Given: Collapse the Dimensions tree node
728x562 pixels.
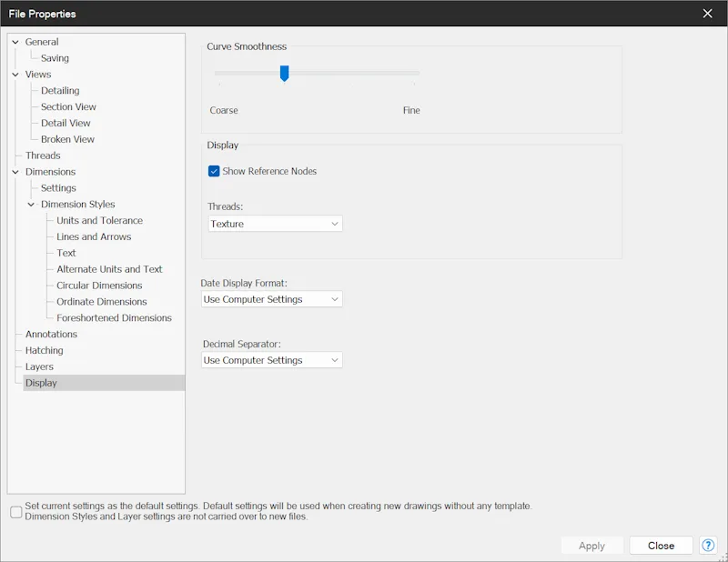Looking at the screenshot, I should point(15,172).
